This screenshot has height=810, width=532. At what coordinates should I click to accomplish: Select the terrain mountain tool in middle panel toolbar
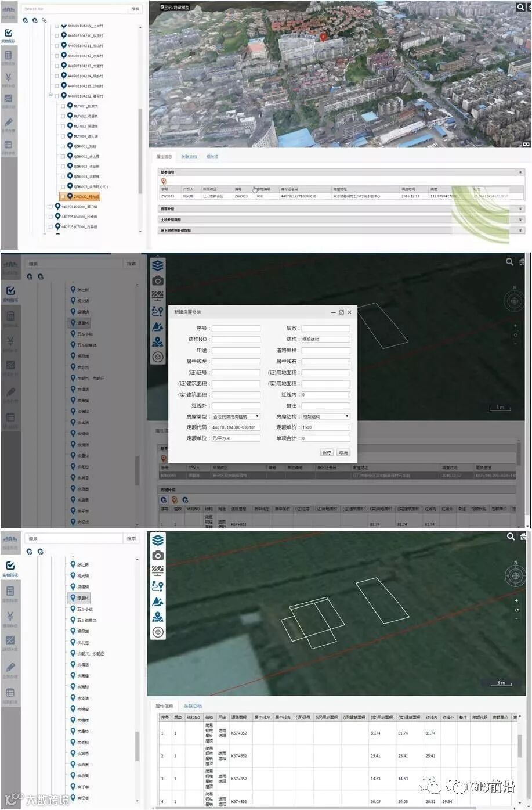158,326
